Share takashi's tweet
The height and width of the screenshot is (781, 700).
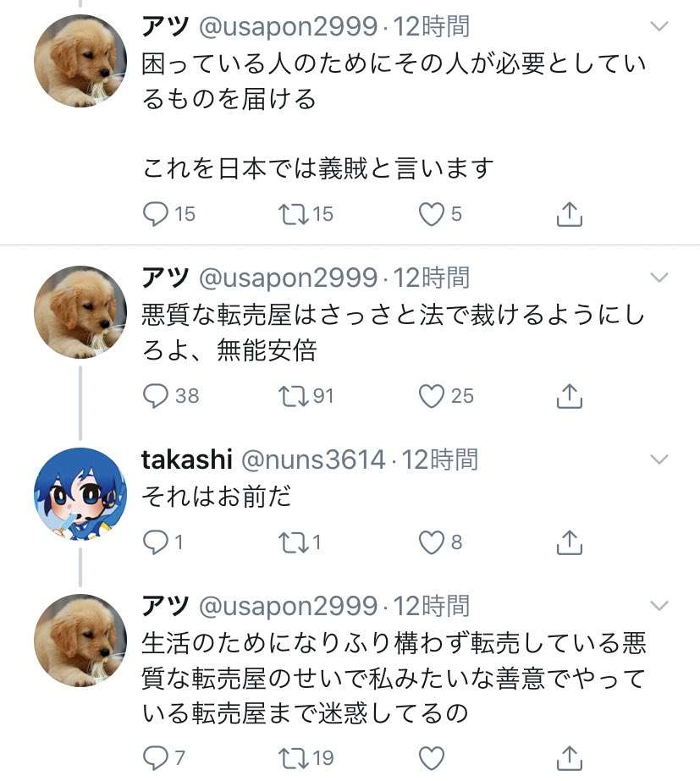[x=570, y=542]
